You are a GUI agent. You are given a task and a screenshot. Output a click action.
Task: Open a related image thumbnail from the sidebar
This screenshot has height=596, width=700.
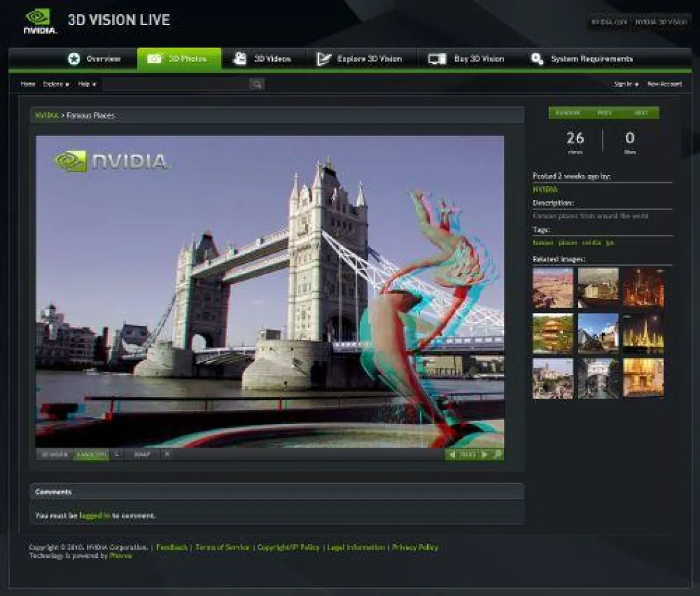coord(552,287)
